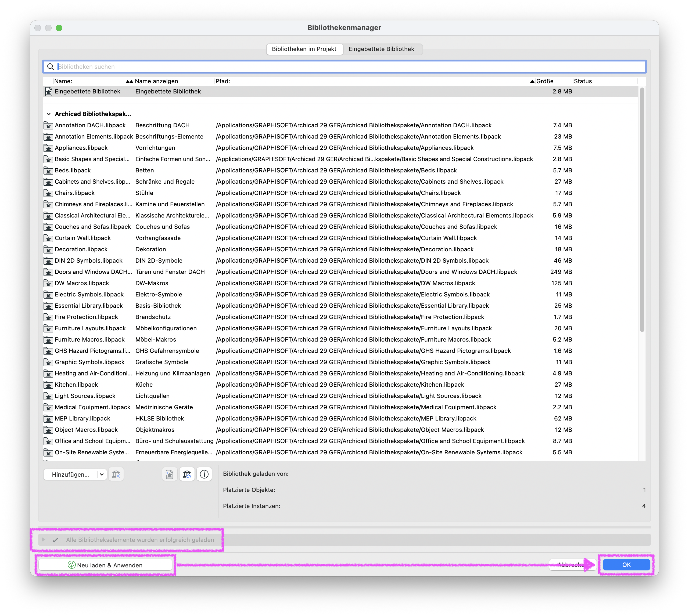Click the green reload icon on Neu laden button
Screen dimensions: 689x616
pyautogui.click(x=71, y=565)
